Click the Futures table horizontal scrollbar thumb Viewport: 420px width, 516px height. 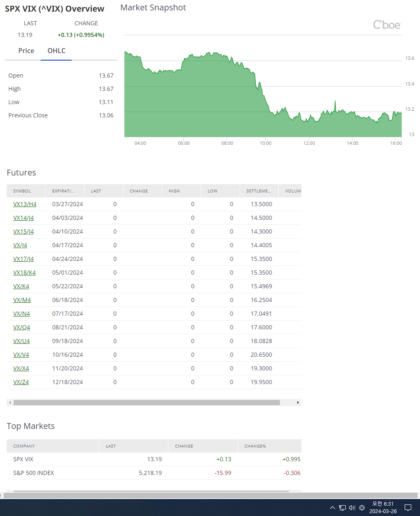click(x=147, y=402)
